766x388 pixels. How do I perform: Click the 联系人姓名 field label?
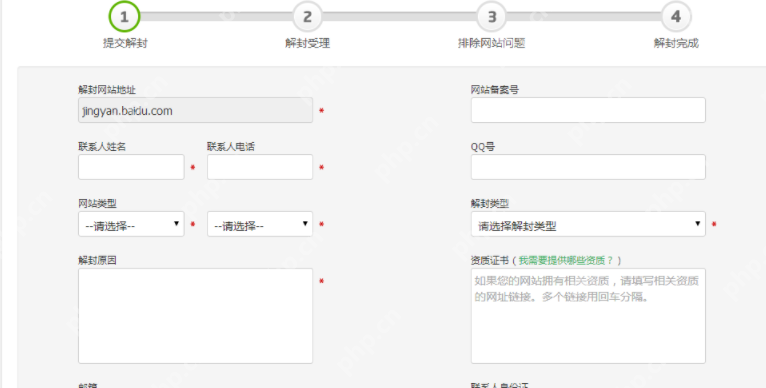pos(102,147)
